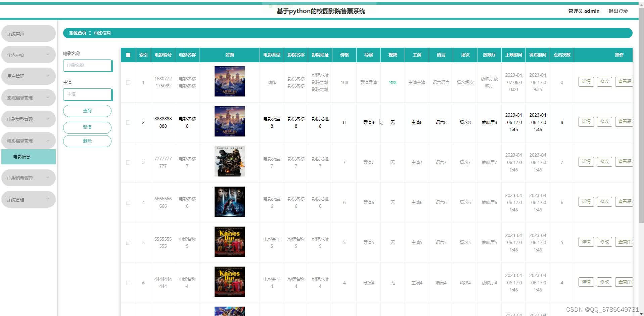Viewport: 644px width, 316px height.
Task: Open the Knives Out poster in row 6
Action: click(230, 282)
